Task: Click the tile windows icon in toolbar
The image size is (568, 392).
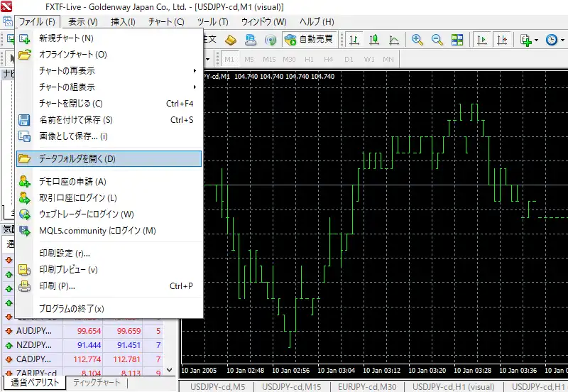Action: (457, 40)
